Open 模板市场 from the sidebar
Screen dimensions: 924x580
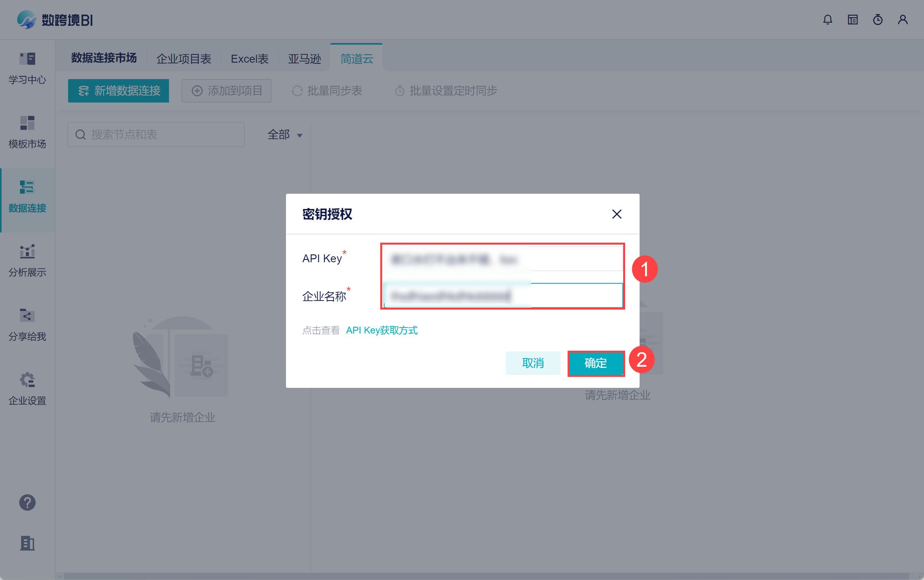click(27, 132)
